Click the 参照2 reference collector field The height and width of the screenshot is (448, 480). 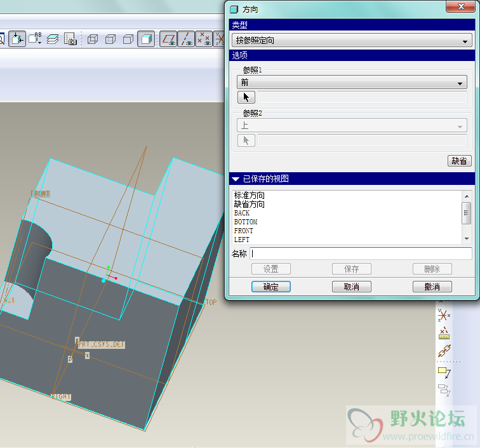tap(362, 140)
